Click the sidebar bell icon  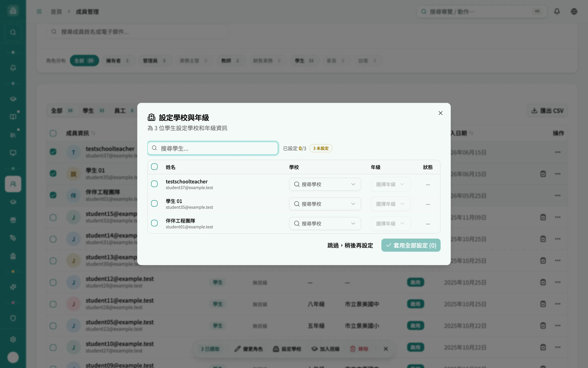coord(13,68)
